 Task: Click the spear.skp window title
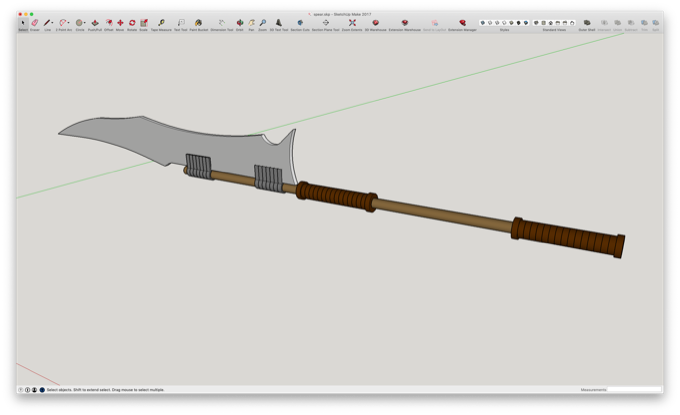click(x=340, y=14)
